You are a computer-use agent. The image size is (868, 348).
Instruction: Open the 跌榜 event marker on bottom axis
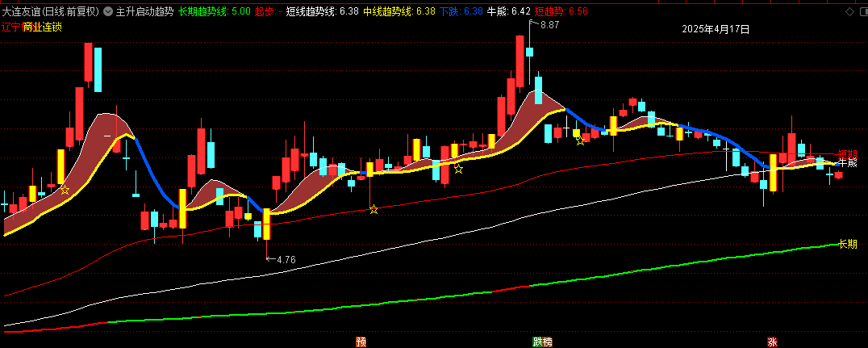pyautogui.click(x=542, y=342)
